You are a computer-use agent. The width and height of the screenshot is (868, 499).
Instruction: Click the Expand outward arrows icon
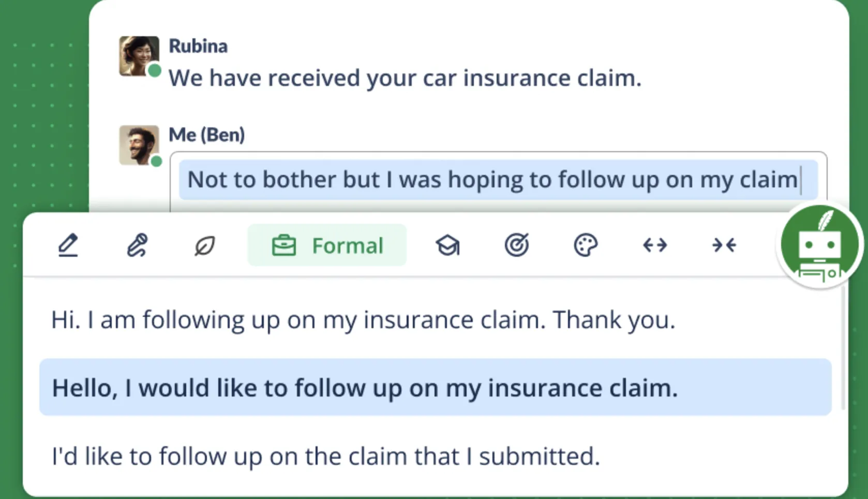[655, 245]
